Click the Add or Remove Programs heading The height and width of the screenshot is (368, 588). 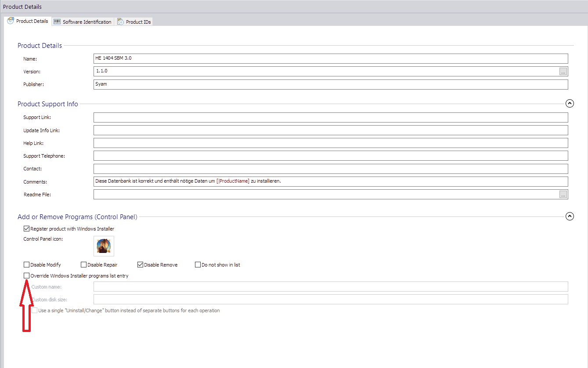pos(77,216)
